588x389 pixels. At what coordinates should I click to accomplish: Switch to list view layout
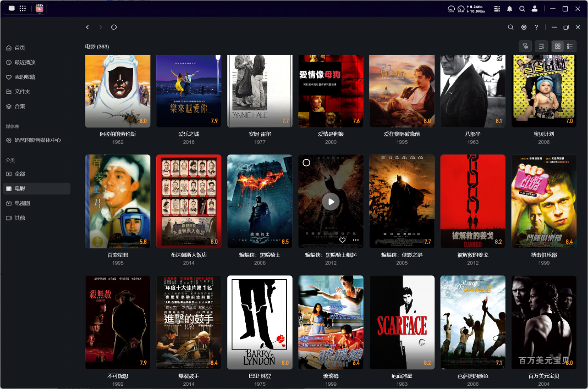pos(570,46)
